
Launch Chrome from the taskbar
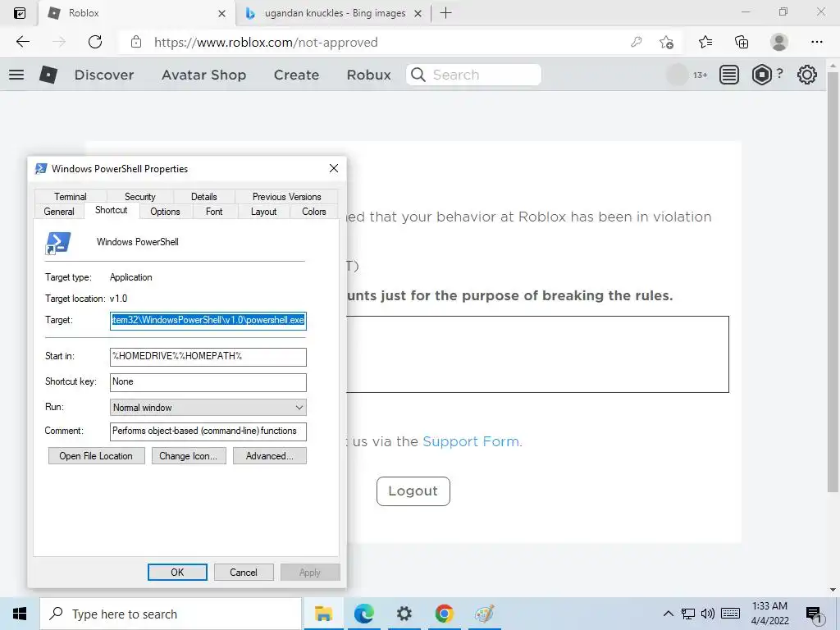pos(444,614)
